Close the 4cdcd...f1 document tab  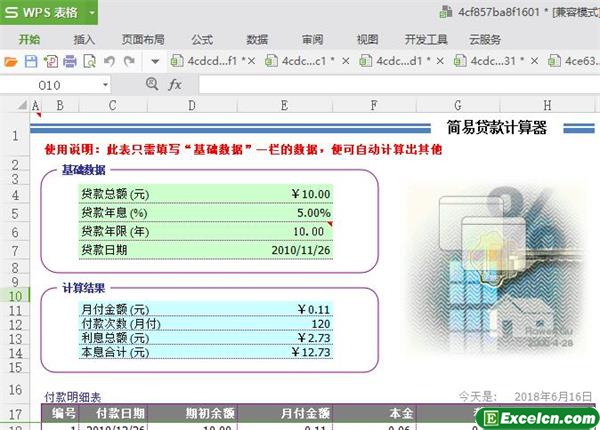(x=251, y=61)
